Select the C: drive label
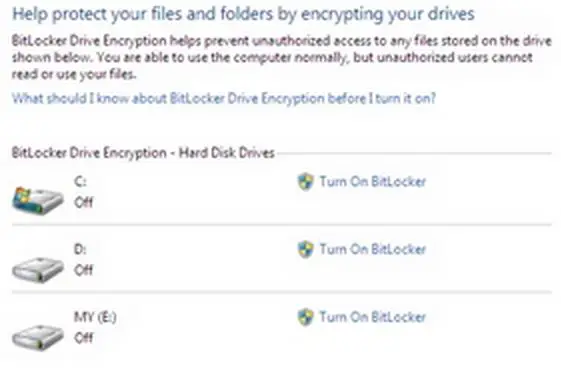 (x=80, y=182)
